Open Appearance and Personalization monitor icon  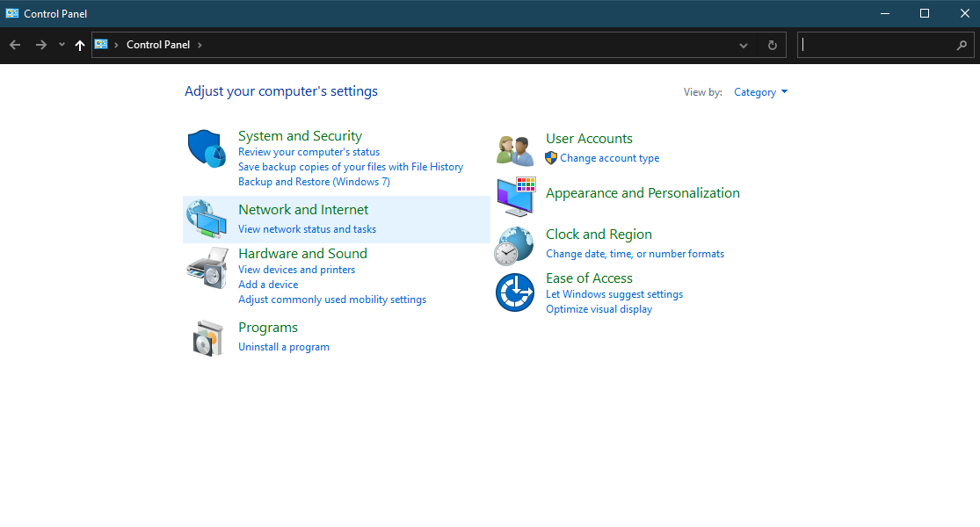pos(515,196)
